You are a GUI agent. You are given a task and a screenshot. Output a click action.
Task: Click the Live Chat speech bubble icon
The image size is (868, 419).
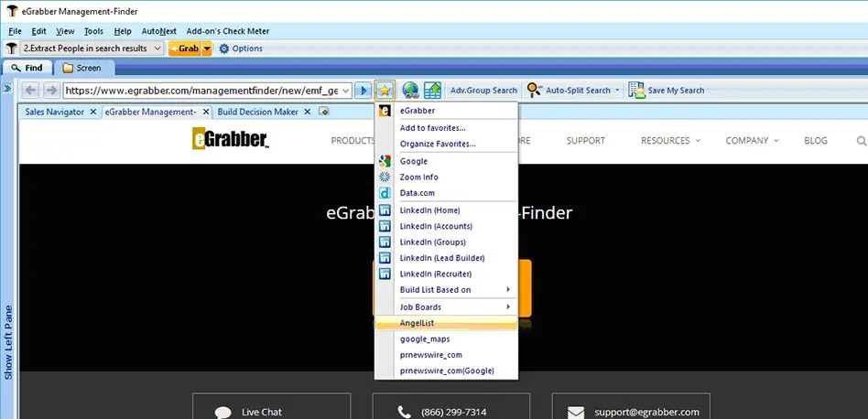tap(223, 413)
